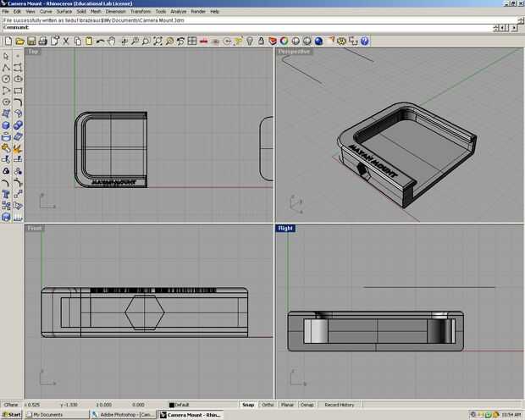Open Help with the question mark icon

365,41
